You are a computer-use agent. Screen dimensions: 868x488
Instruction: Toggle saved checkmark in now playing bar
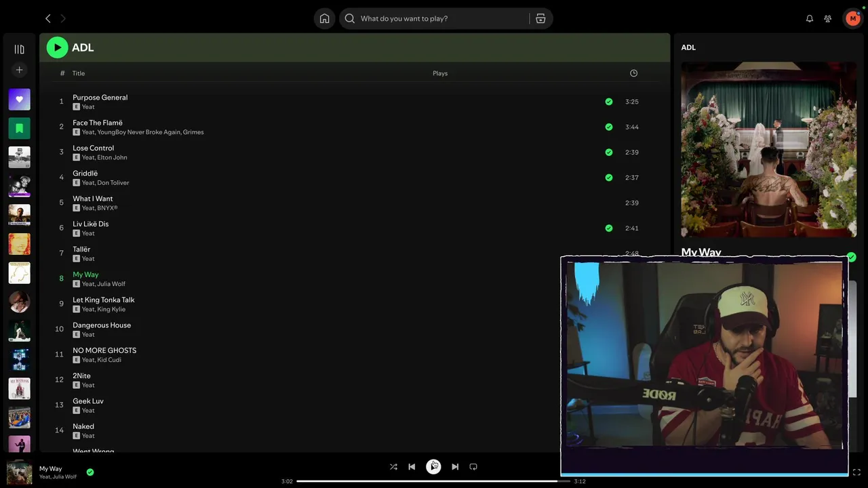click(90, 472)
